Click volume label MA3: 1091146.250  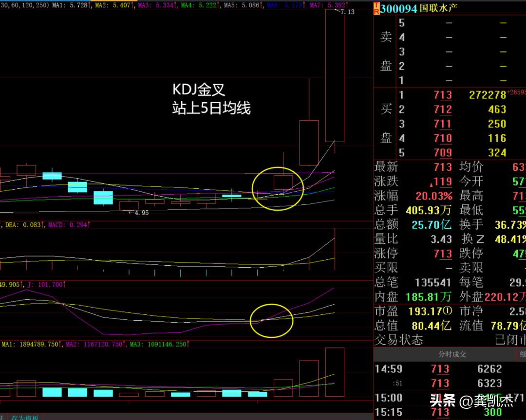158,344
